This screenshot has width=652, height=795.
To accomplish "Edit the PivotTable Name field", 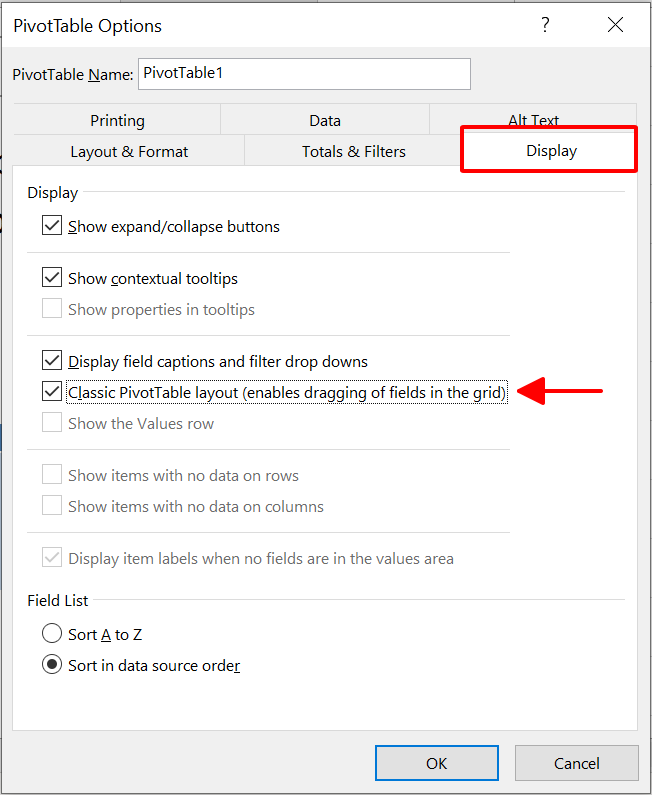I will [304, 74].
